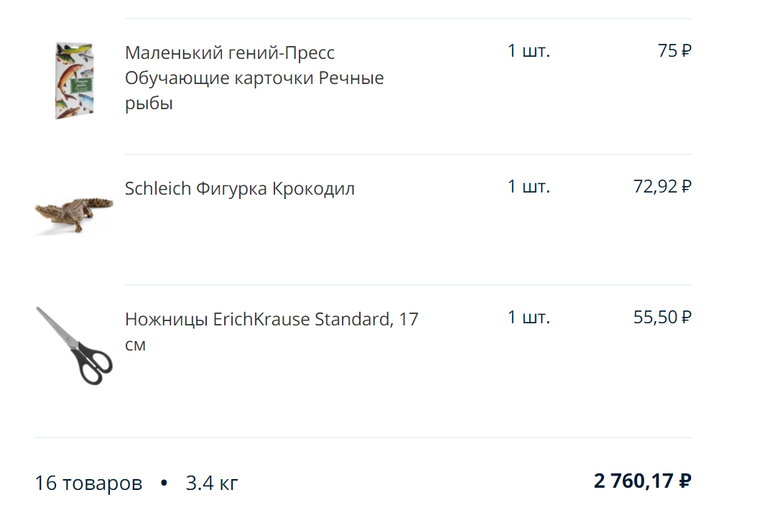Click quantity 1 шт. for fish cards
The height and width of the screenshot is (505, 770).
tap(528, 51)
